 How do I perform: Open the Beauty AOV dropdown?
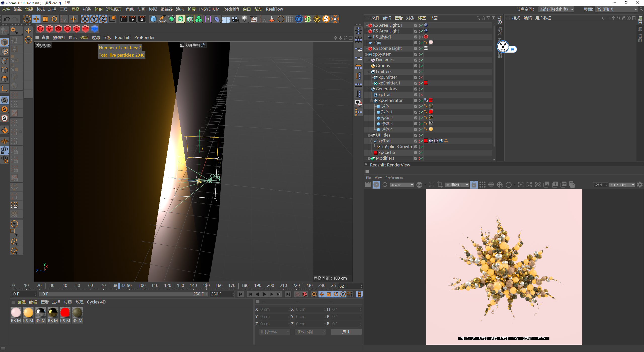click(x=402, y=185)
